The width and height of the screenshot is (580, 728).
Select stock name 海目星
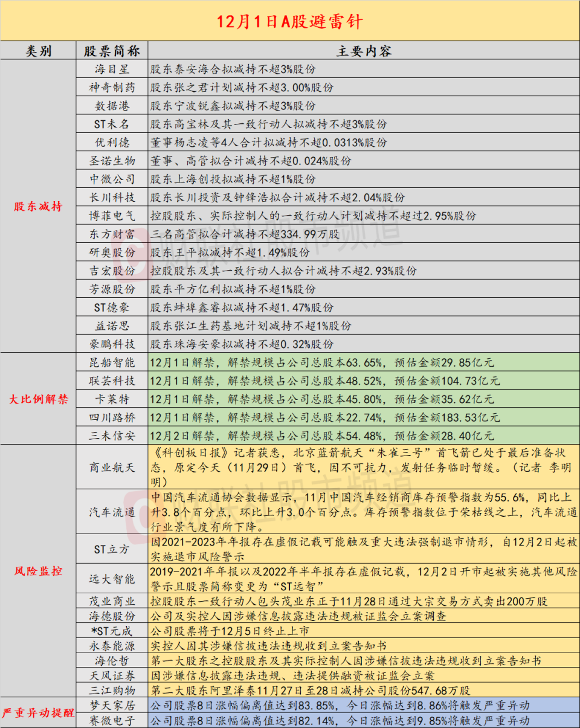click(112, 69)
